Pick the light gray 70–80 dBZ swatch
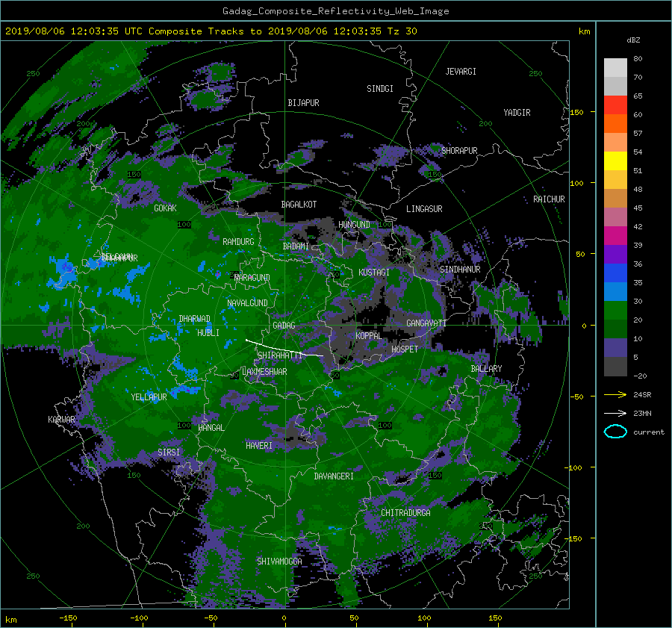 click(x=615, y=68)
